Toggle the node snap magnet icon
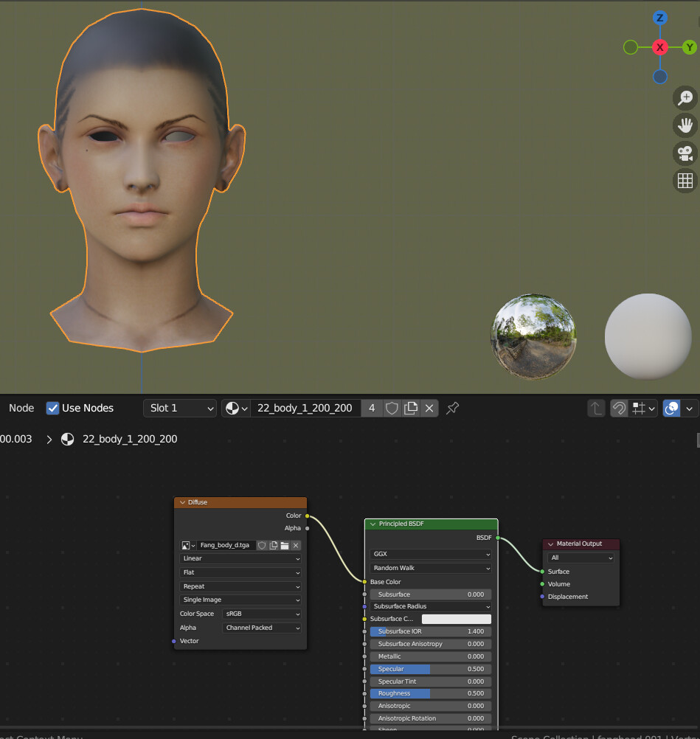 pos(619,408)
